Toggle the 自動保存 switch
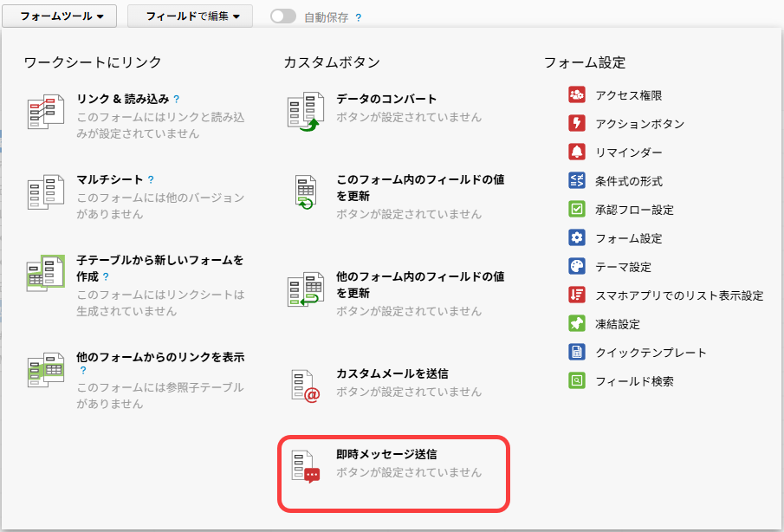Image resolution: width=784 pixels, height=532 pixels. (283, 16)
